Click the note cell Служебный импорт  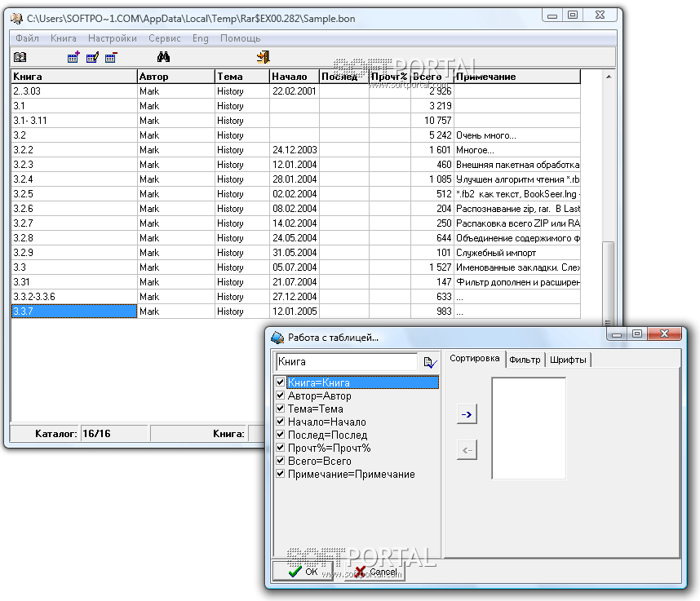pyautogui.click(x=517, y=253)
